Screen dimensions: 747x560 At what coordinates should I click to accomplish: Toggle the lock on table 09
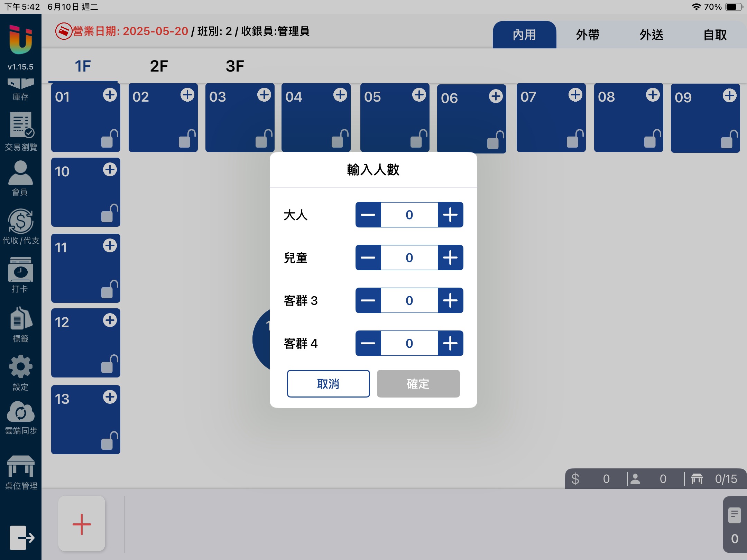729,140
